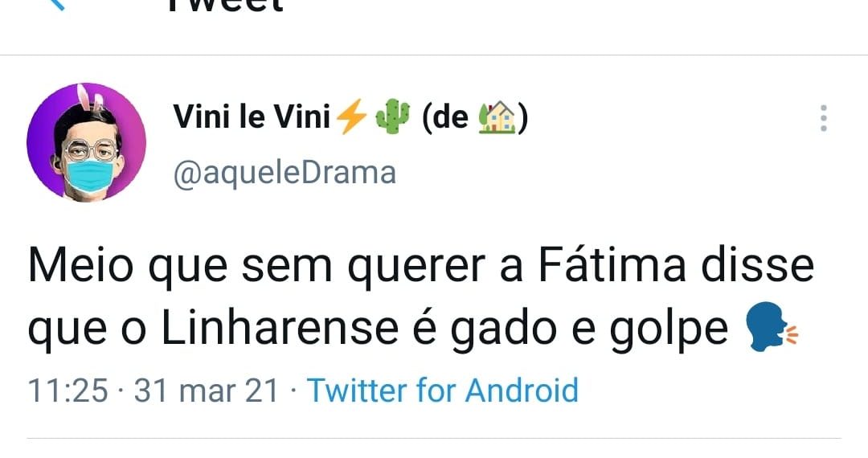
Task: Open the profile picture of Vini le Vini
Action: (x=86, y=142)
